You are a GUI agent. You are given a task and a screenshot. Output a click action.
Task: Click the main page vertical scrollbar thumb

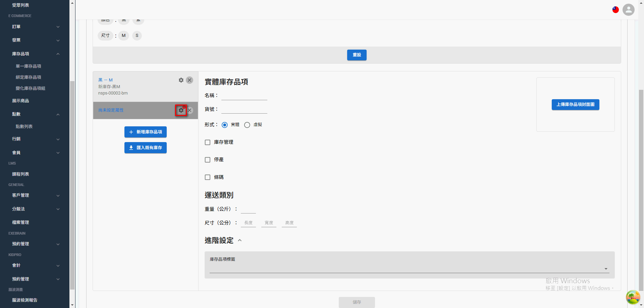point(641,191)
